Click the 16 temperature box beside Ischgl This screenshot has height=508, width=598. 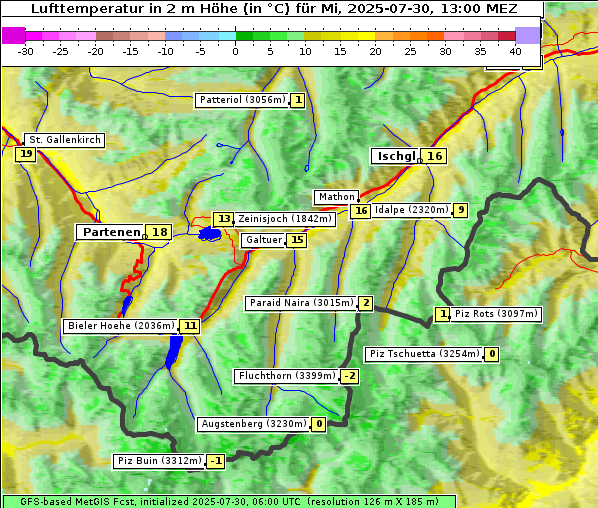pyautogui.click(x=434, y=156)
